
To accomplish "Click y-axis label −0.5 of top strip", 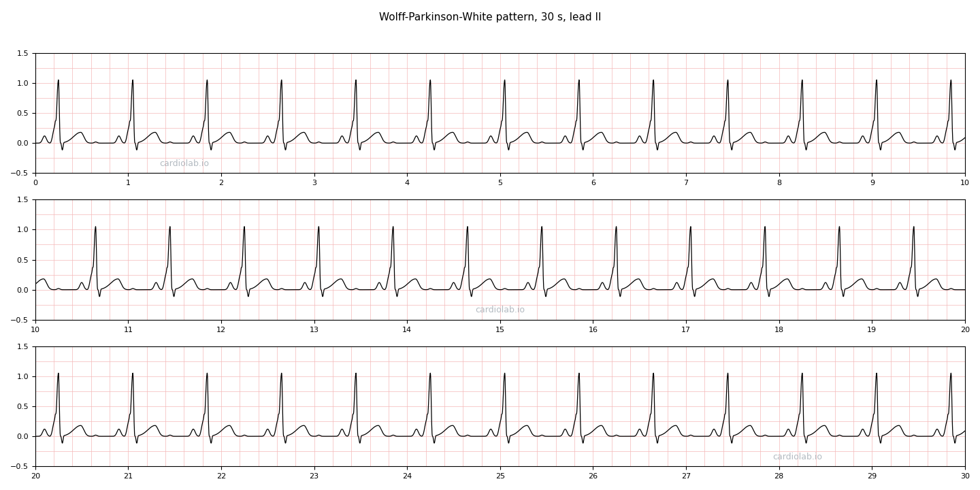I will [x=19, y=173].
